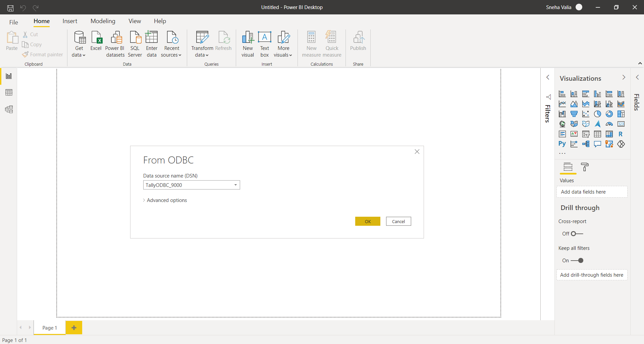Screen dimensions: 644x344
Task: Open the File menu
Action: (x=14, y=22)
